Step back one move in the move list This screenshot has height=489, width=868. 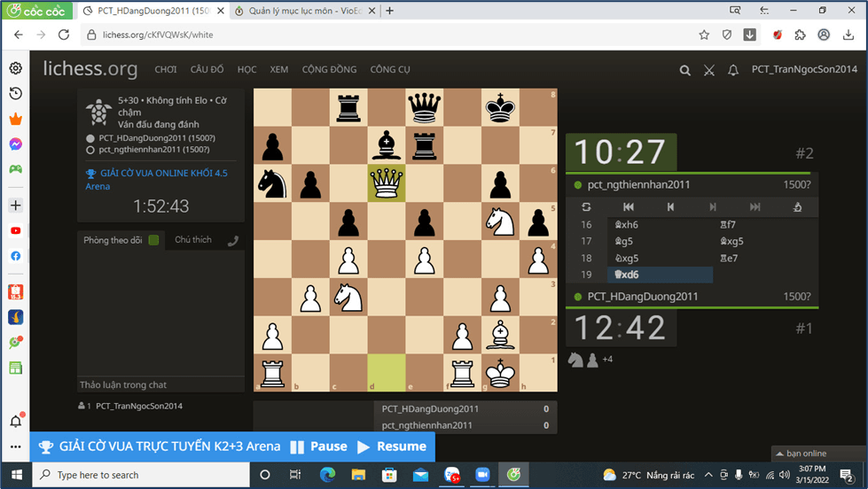click(x=670, y=206)
